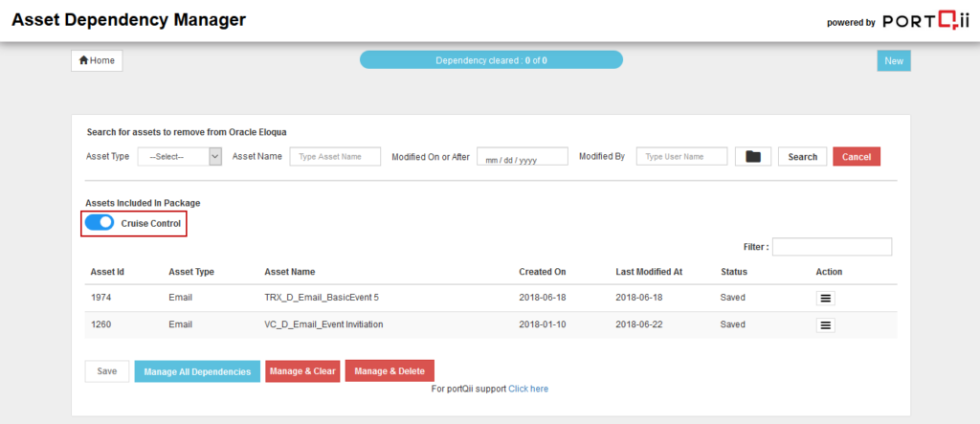Open the Modified On or After date field

(522, 157)
